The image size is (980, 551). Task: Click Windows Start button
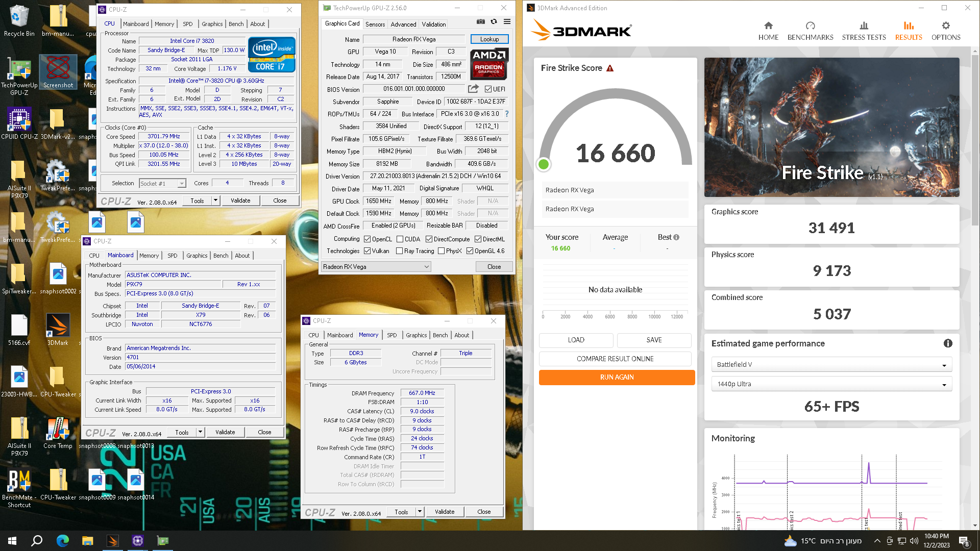[x=12, y=541]
